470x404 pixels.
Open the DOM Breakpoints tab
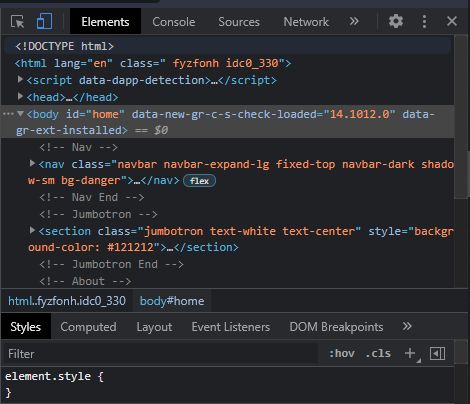336,327
